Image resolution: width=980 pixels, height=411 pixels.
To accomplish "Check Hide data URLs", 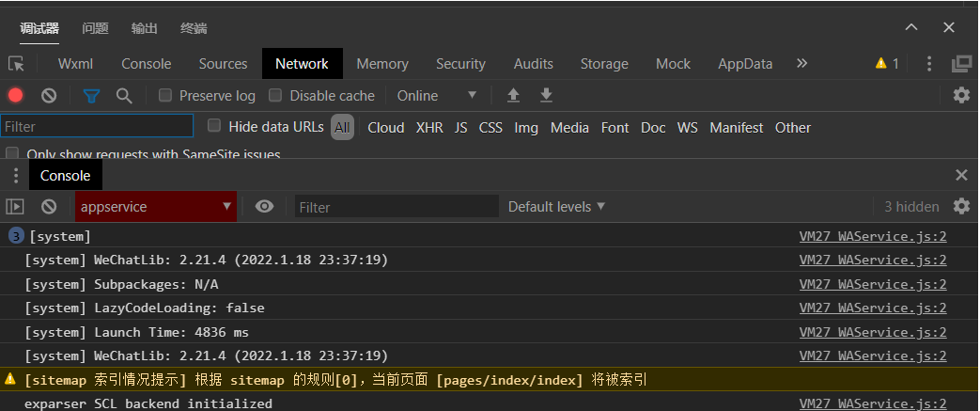I will point(213,126).
